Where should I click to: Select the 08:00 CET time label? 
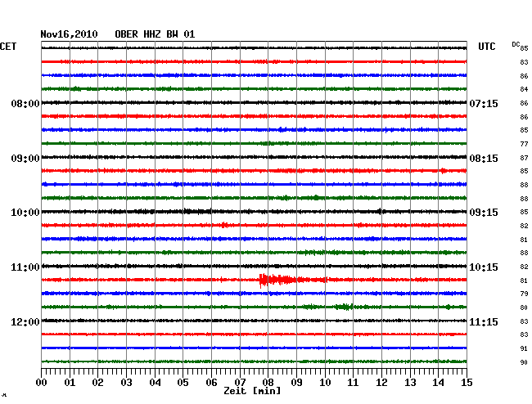[x=25, y=103]
